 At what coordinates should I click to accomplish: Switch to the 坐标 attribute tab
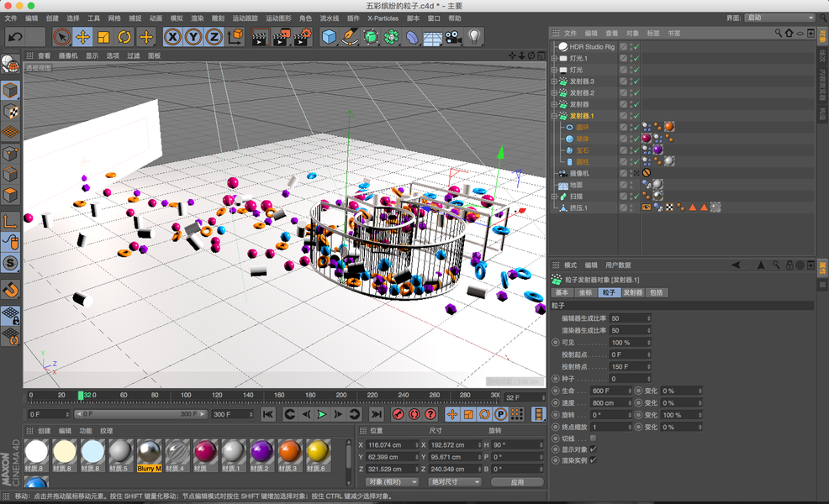(585, 292)
